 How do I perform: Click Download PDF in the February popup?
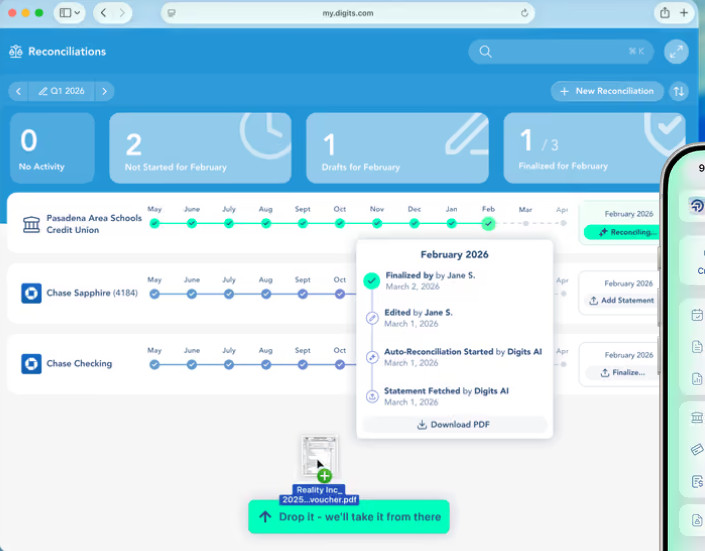[454, 425]
